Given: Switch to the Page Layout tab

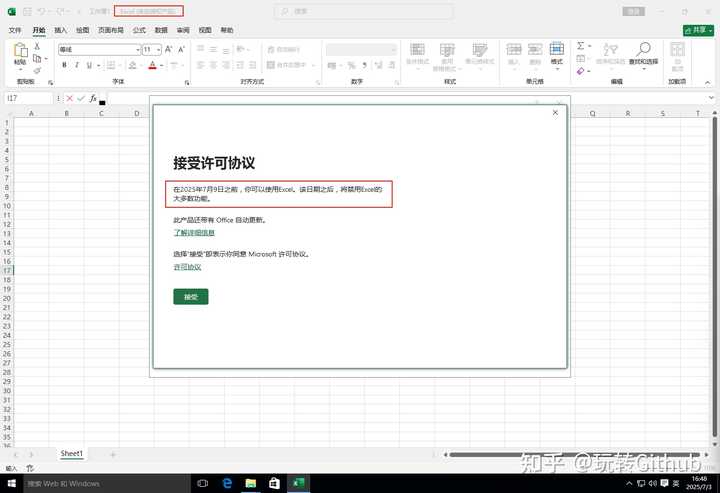Looking at the screenshot, I should [x=111, y=30].
